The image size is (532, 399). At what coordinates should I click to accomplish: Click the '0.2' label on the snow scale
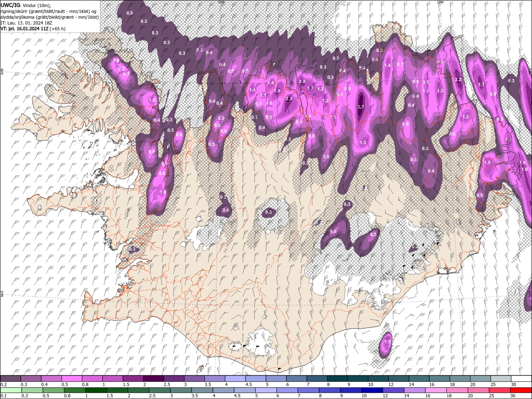(x=3, y=384)
